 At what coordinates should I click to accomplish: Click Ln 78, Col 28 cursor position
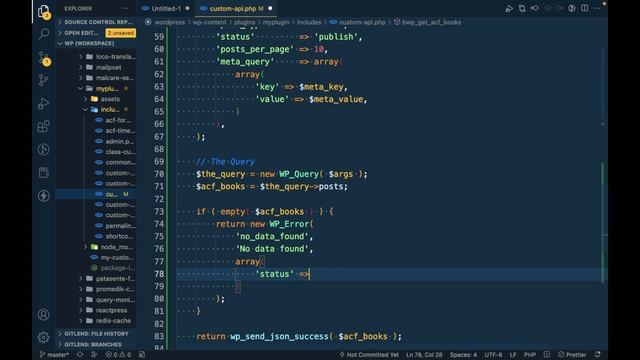point(424,355)
